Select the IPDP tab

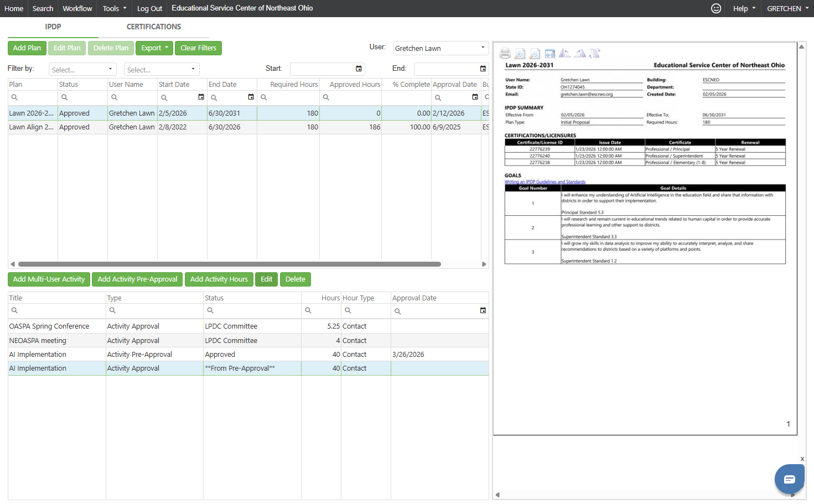click(53, 27)
